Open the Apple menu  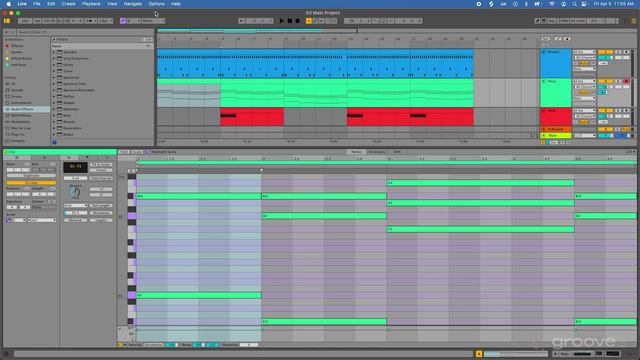8,4
